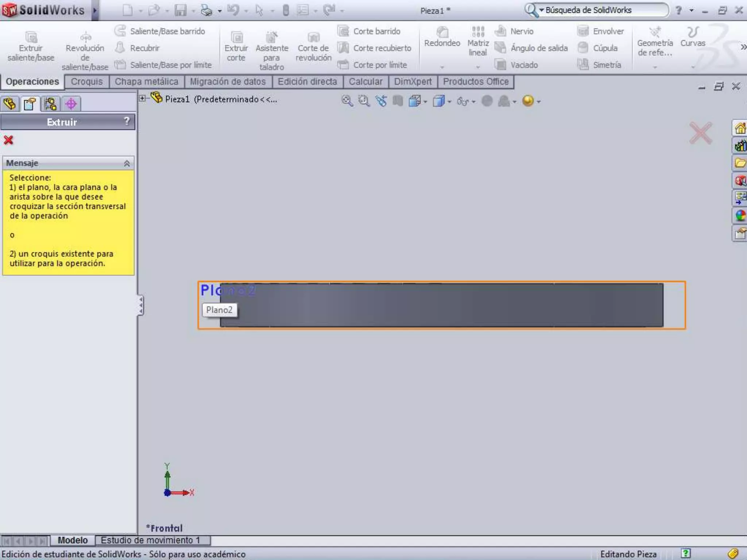
Task: Open the PropertyManager tab icon
Action: pyautogui.click(x=30, y=104)
